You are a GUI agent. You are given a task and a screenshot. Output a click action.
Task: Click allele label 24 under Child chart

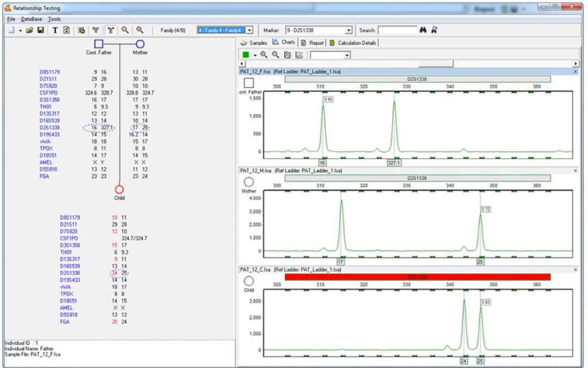[x=464, y=361]
